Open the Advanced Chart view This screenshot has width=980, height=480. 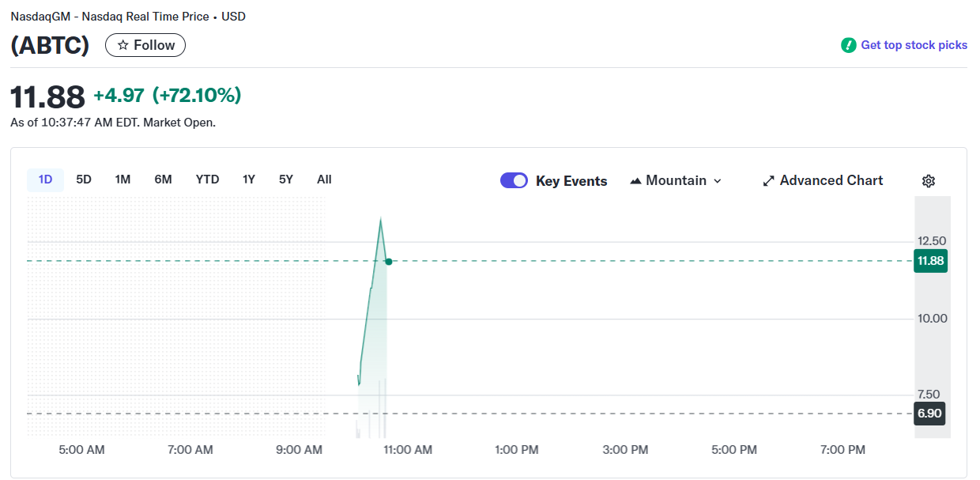pos(823,181)
